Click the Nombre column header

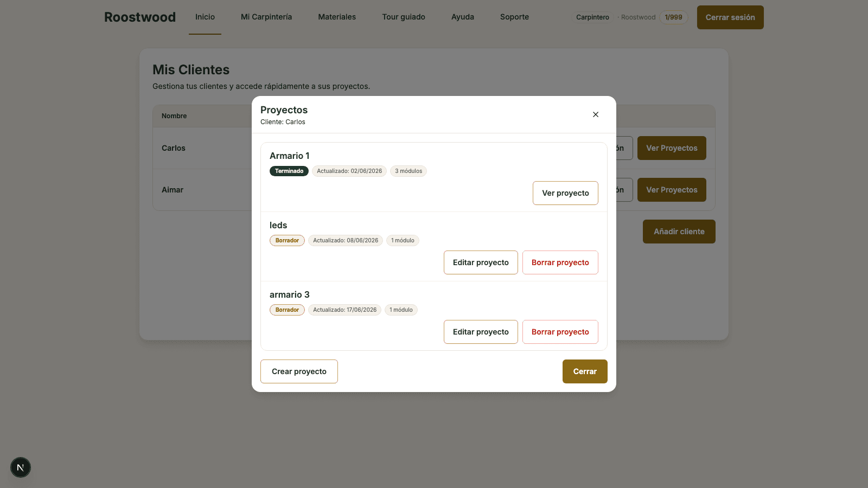coord(174,116)
